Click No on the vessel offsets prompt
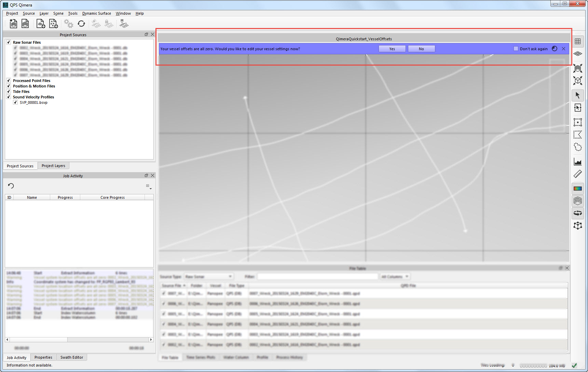 pyautogui.click(x=421, y=49)
